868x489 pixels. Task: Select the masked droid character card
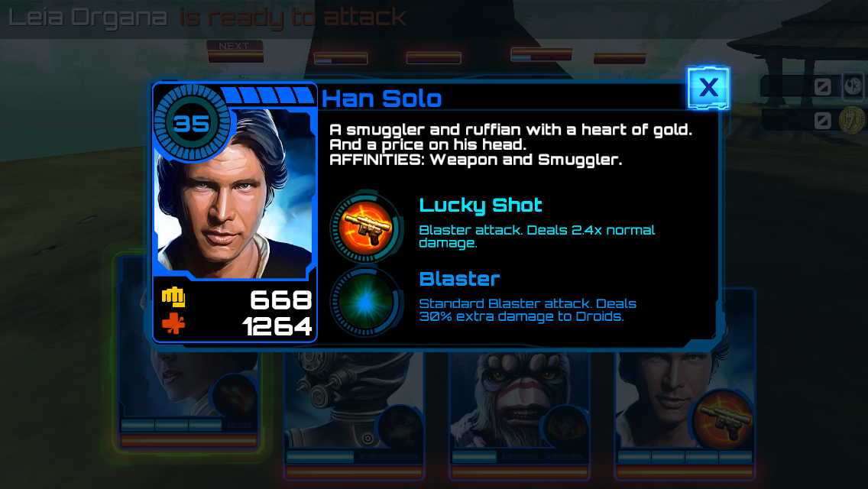pos(355,413)
